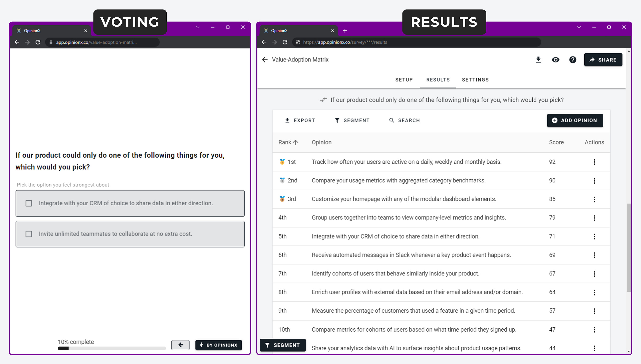
Task: Switch to the SETTINGS tab
Action: [475, 80]
